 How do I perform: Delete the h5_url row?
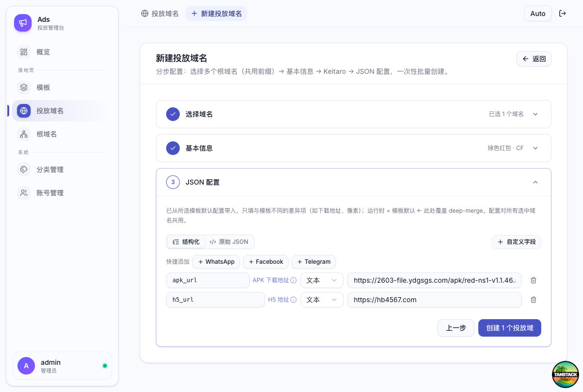tap(533, 300)
